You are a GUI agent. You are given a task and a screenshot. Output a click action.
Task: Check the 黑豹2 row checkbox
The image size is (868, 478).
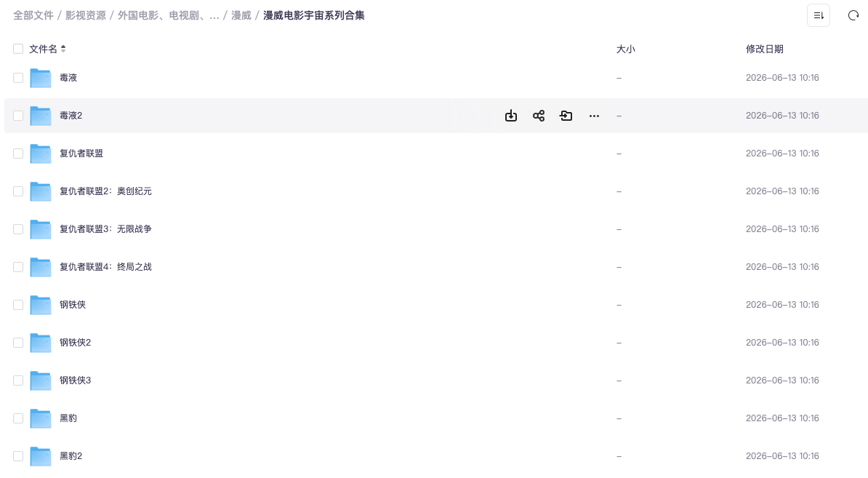tap(18, 456)
